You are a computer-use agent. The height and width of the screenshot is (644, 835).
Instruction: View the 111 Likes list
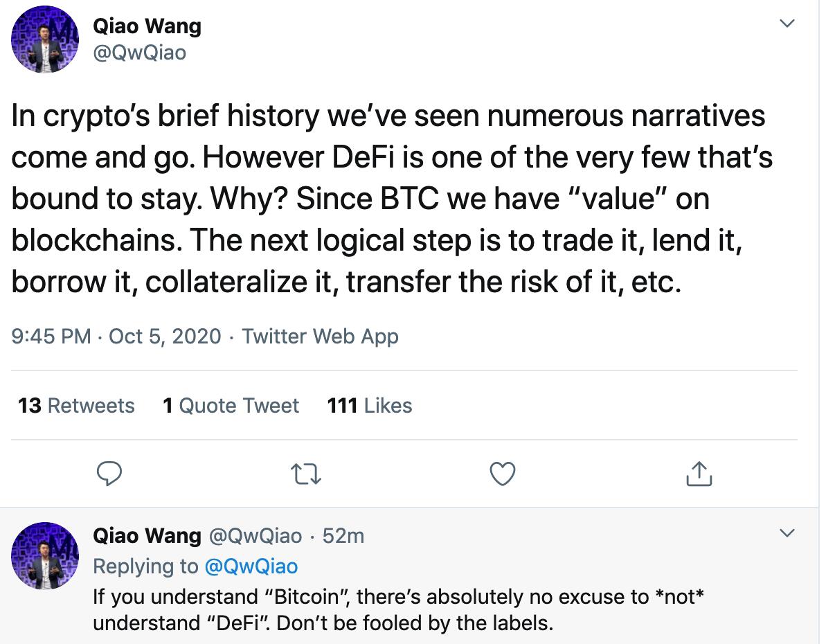pos(370,406)
